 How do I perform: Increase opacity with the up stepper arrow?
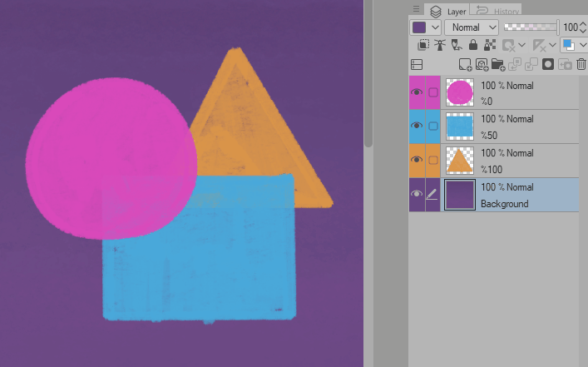tap(583, 23)
